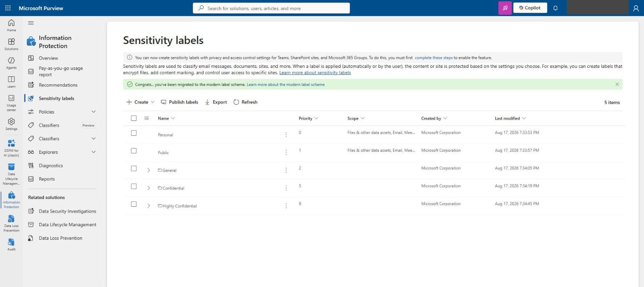This screenshot has height=287, width=644.
Task: Expand the Highly Confidential label group
Action: pyautogui.click(x=149, y=206)
